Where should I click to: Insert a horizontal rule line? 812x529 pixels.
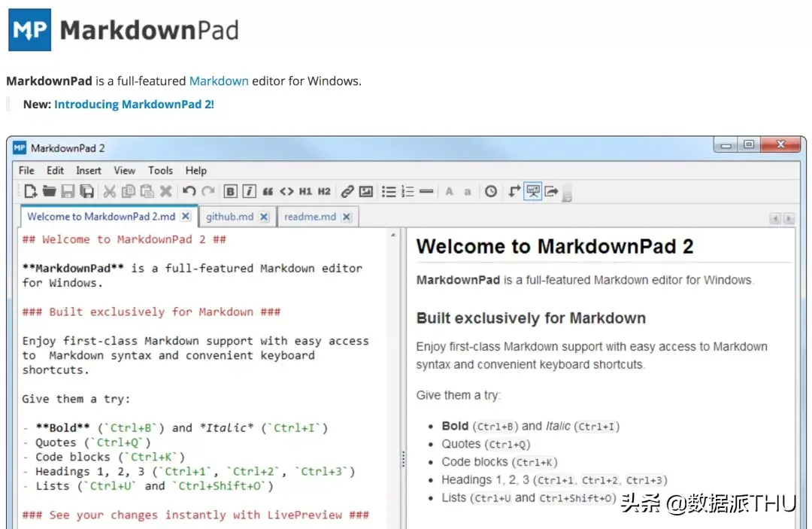coord(426,192)
